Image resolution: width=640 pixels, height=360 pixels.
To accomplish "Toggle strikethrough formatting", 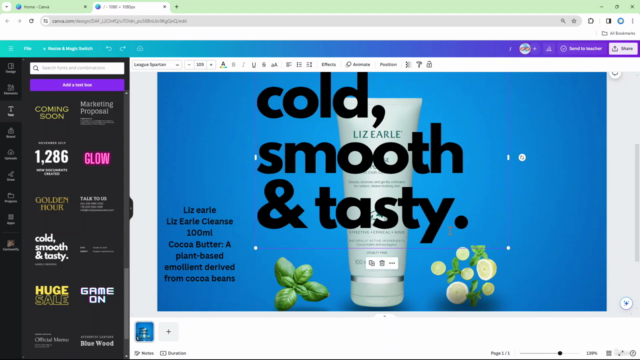I will coord(264,64).
